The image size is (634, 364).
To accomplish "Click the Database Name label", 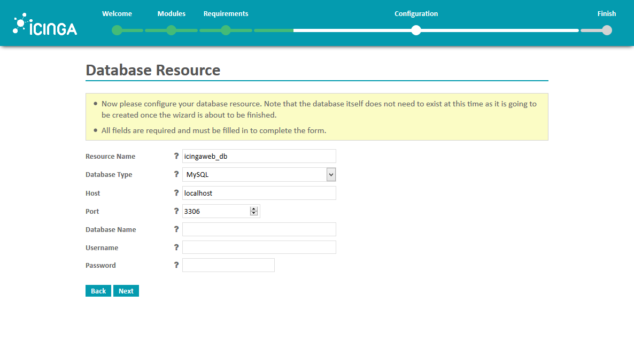I will click(111, 230).
